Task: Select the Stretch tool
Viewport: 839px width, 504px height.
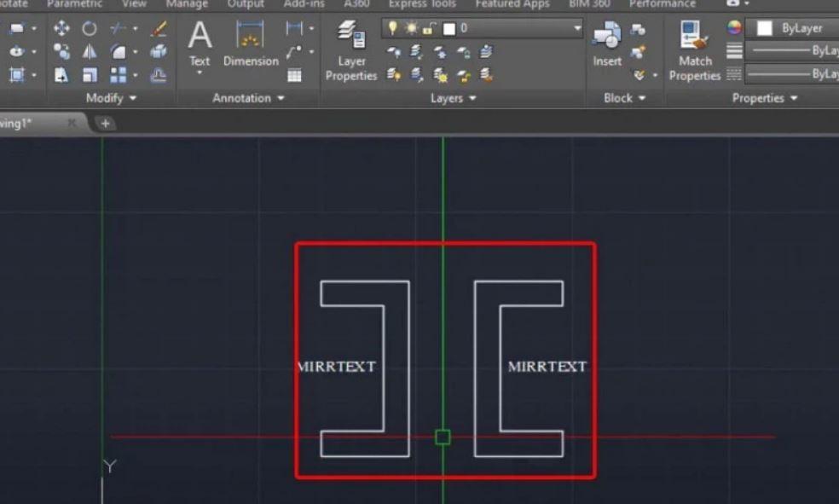Action: [61, 75]
